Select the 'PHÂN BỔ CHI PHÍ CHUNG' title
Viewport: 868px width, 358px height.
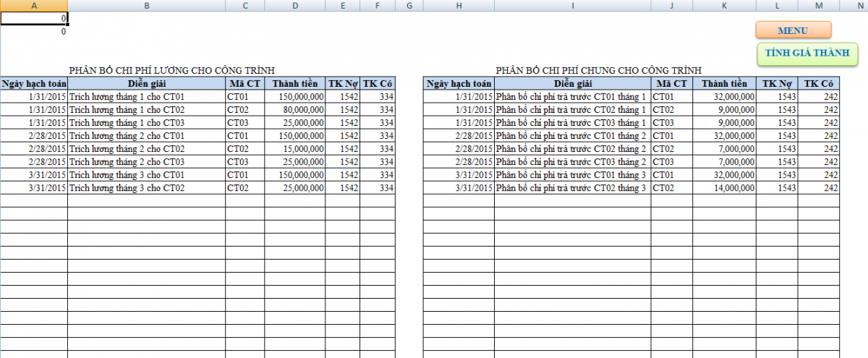[598, 70]
